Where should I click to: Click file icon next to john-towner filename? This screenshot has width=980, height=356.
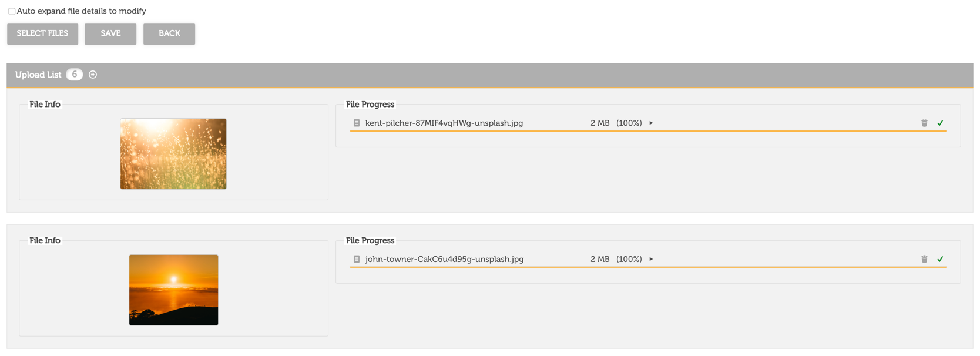point(357,259)
